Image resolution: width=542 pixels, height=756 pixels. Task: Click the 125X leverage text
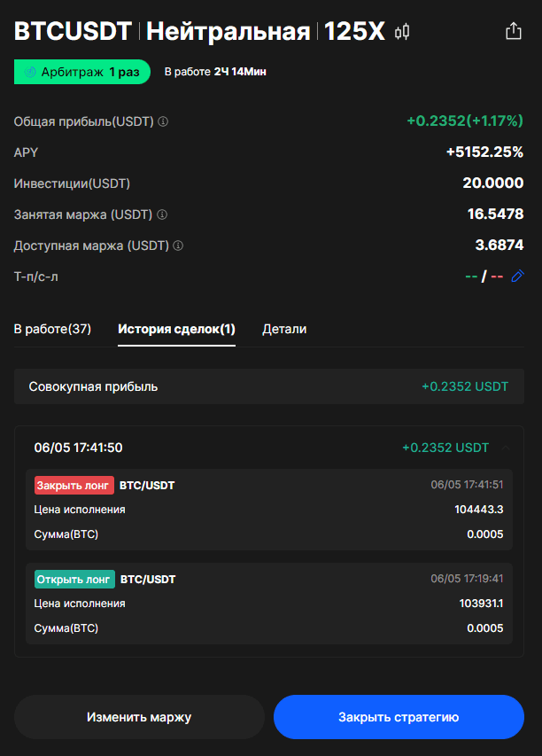click(354, 31)
